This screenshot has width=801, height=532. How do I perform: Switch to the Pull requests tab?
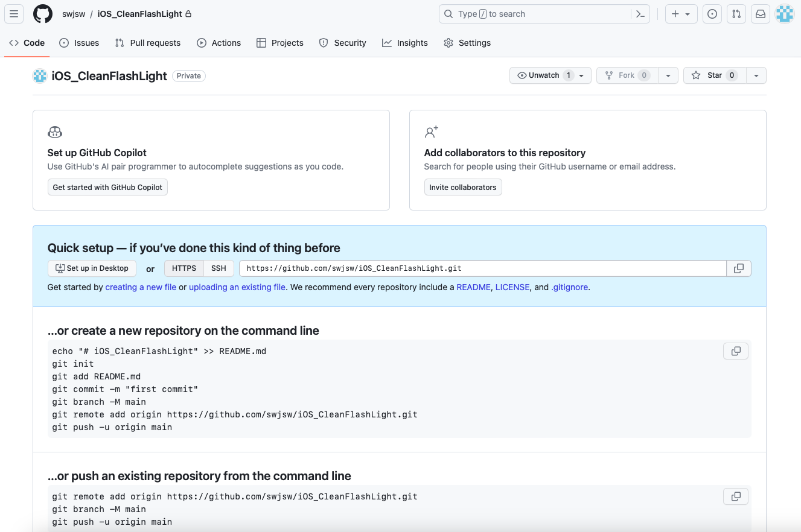pos(148,43)
